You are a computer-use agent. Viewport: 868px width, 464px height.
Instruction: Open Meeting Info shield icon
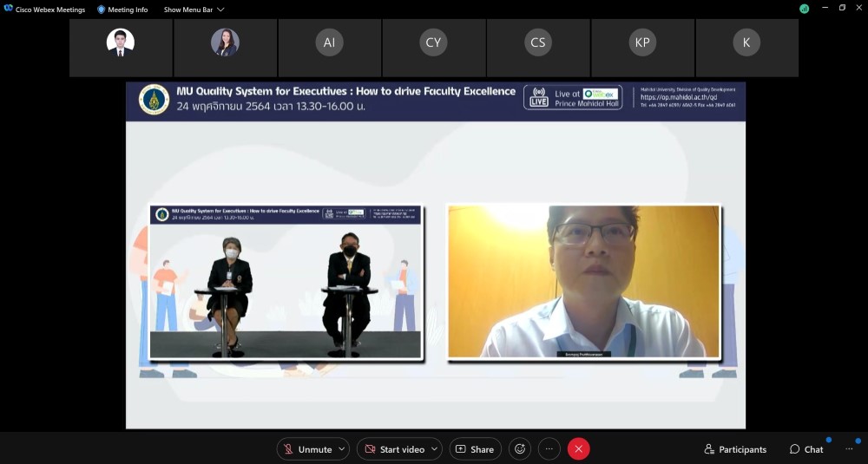101,10
